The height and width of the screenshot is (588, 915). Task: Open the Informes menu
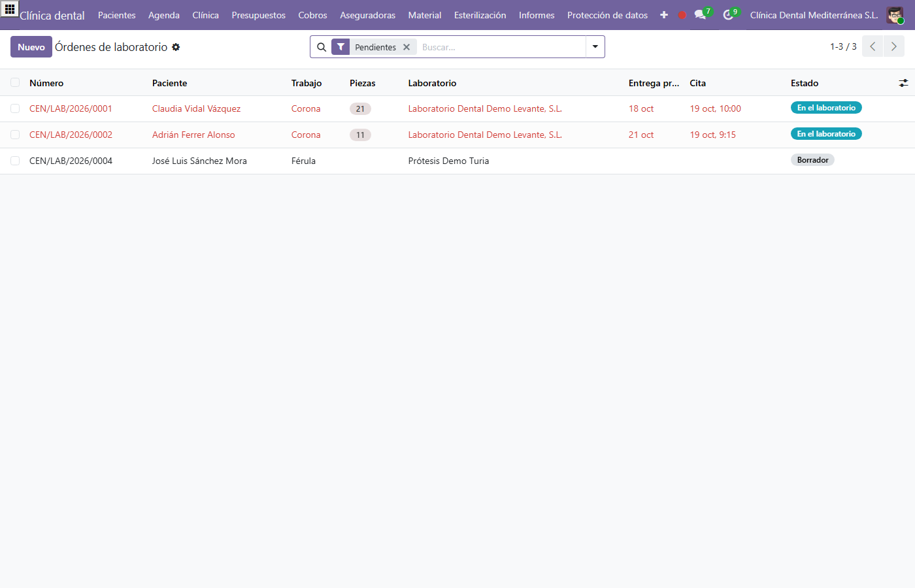coord(537,15)
